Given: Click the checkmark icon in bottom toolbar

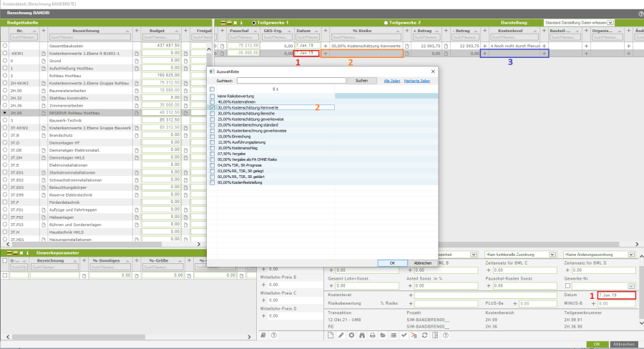Looking at the screenshot, I should pyautogui.click(x=404, y=335).
